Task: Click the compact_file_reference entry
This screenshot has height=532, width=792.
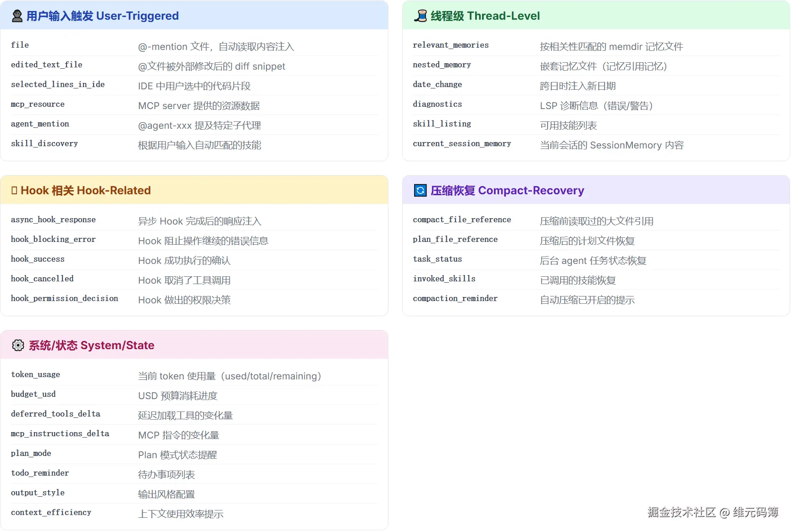Action: (462, 220)
